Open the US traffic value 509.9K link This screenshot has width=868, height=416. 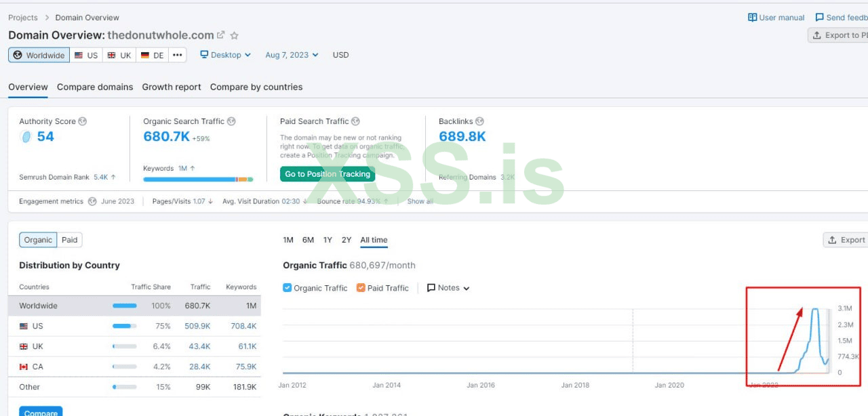197,326
